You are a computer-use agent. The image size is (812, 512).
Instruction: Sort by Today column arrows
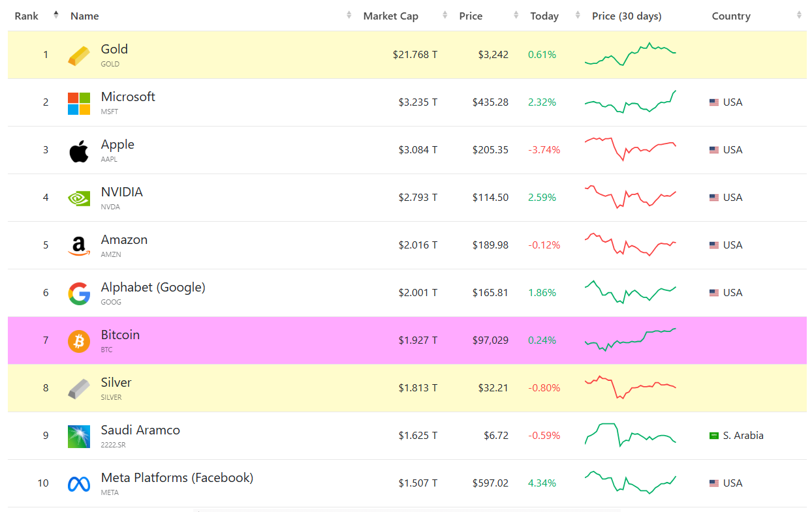578,15
